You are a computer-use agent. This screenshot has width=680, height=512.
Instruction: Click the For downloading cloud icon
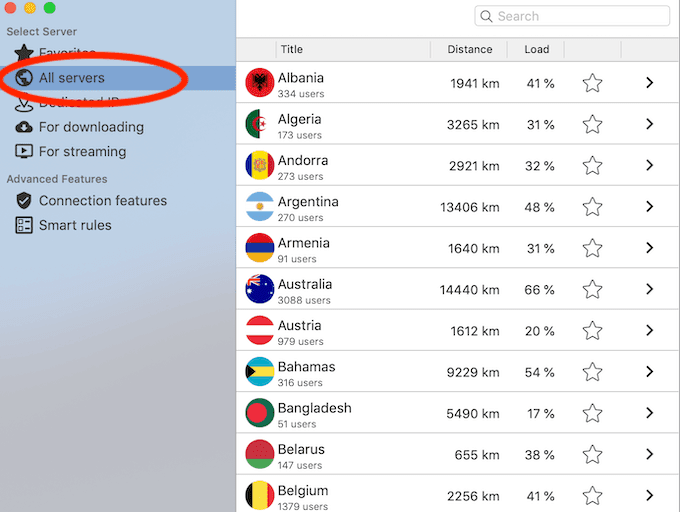pyautogui.click(x=24, y=127)
